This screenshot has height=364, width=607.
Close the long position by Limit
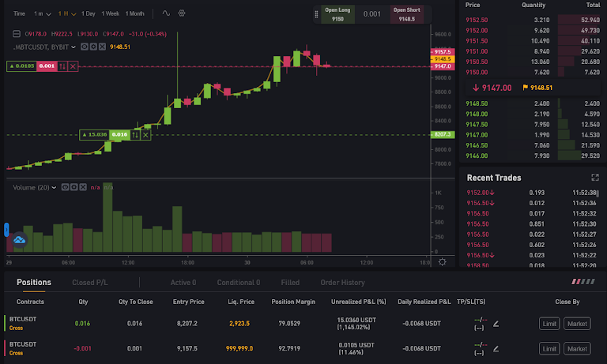[549, 323]
